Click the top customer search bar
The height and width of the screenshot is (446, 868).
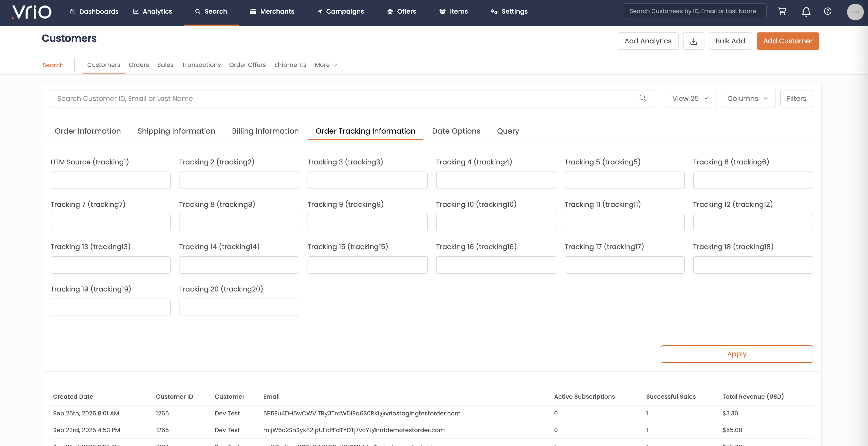point(694,11)
